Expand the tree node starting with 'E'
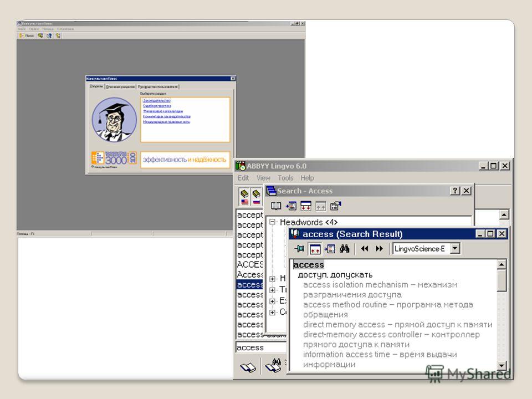 tap(272, 301)
